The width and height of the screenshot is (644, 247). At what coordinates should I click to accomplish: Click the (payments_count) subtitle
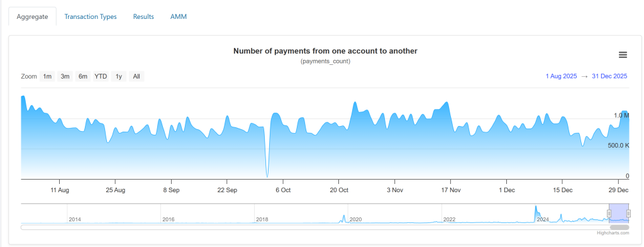pos(325,61)
